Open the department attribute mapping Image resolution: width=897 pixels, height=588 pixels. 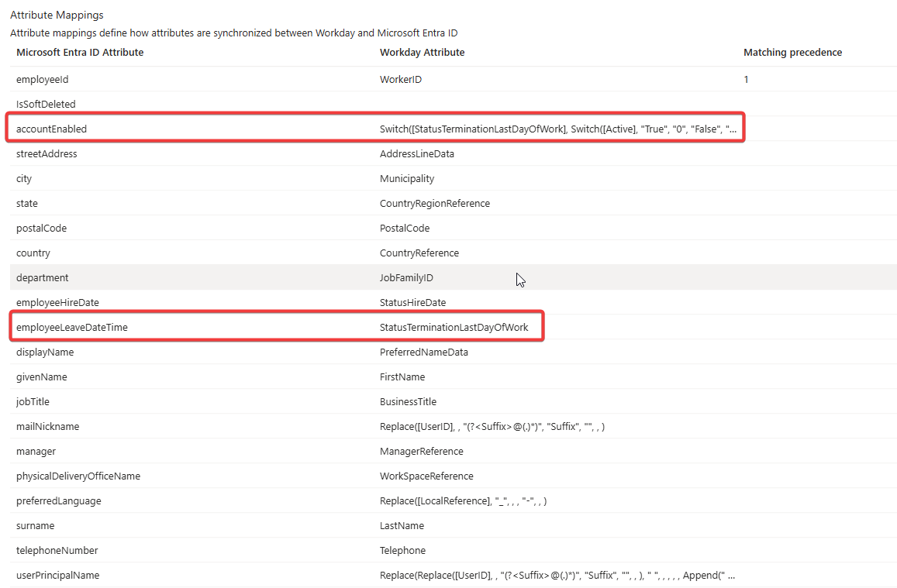point(42,278)
